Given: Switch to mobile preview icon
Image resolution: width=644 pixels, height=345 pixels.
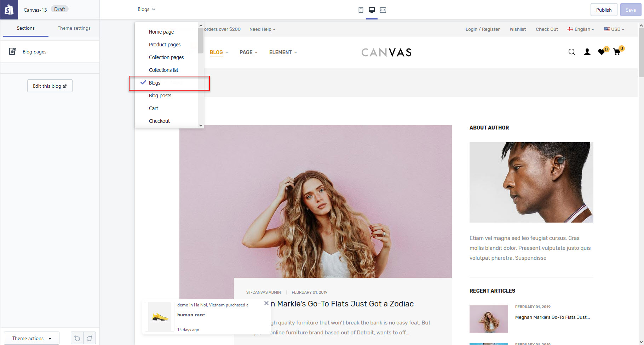Looking at the screenshot, I should (x=361, y=10).
